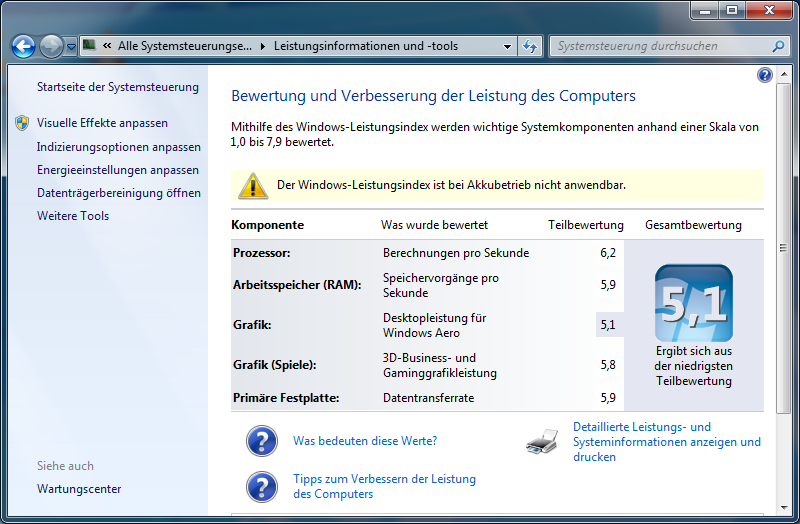Open 'Indizierungsoptionen anpassen'
This screenshot has height=524, width=800.
pyautogui.click(x=118, y=147)
